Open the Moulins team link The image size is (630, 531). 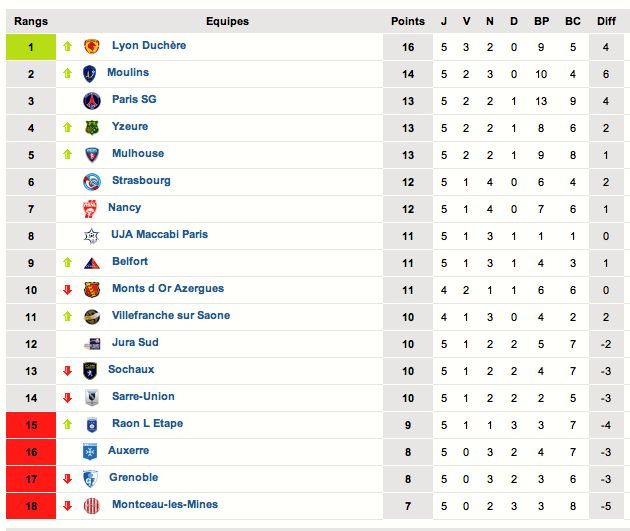pos(128,72)
